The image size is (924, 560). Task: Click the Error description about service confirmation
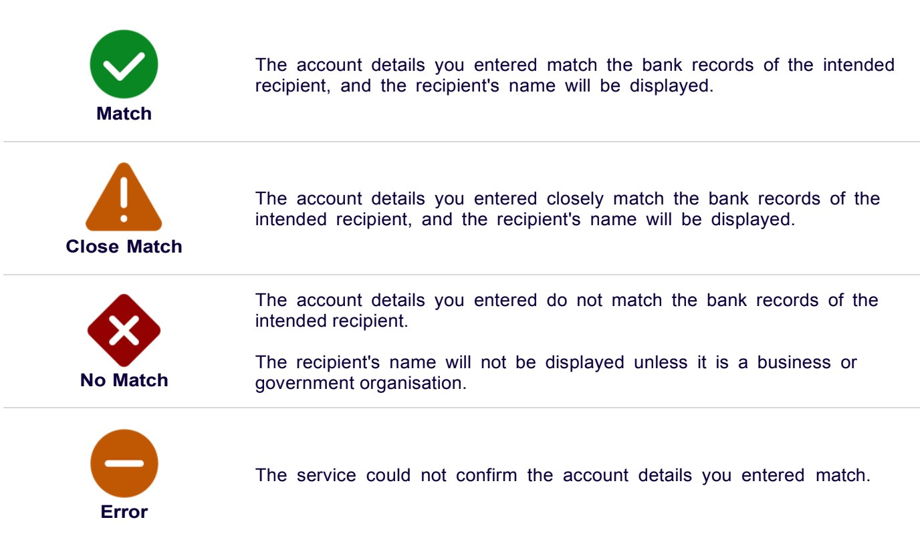[562, 476]
